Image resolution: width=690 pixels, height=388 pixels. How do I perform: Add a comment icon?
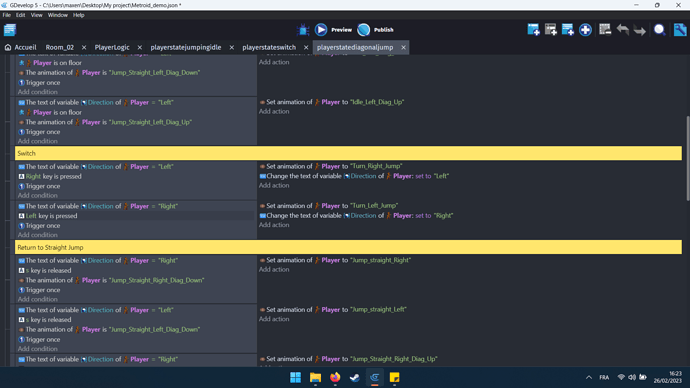(568, 30)
